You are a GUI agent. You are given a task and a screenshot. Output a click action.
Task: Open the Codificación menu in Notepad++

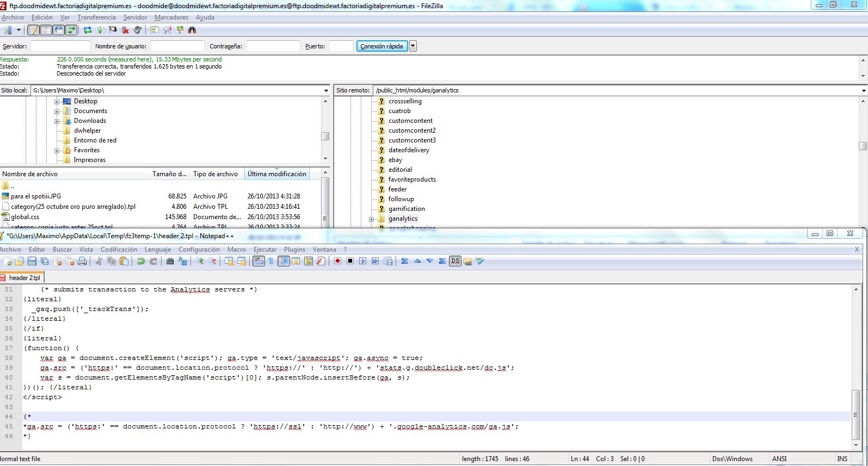coord(119,250)
